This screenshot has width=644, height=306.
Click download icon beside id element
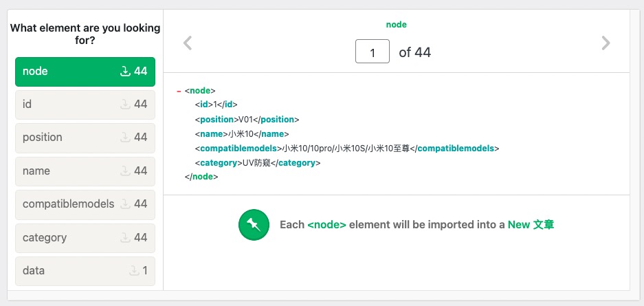point(125,105)
